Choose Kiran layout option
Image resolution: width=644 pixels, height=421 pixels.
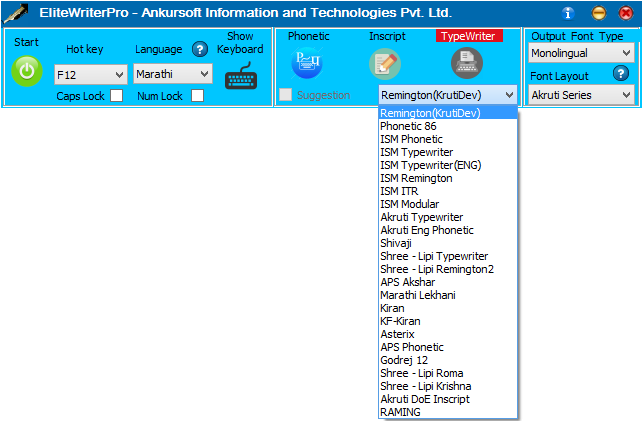[x=447, y=308]
